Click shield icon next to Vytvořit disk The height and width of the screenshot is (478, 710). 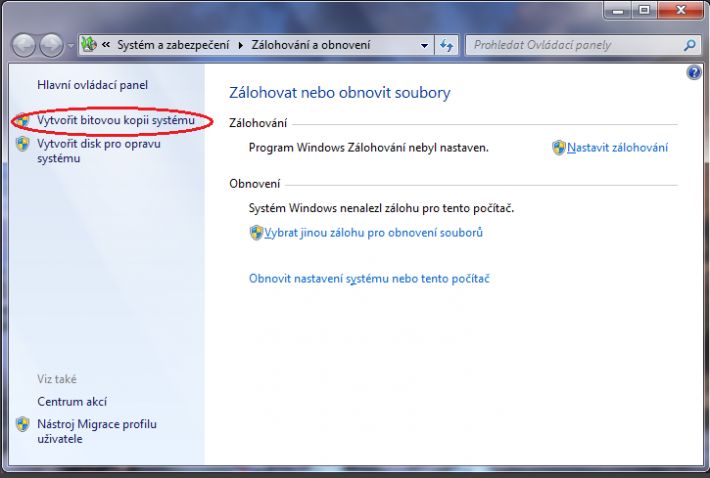22,144
